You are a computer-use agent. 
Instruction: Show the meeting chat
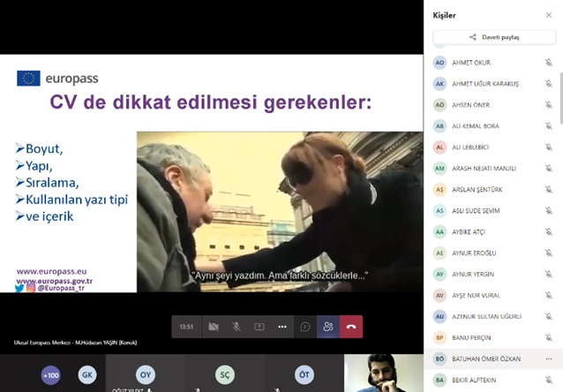tap(305, 327)
